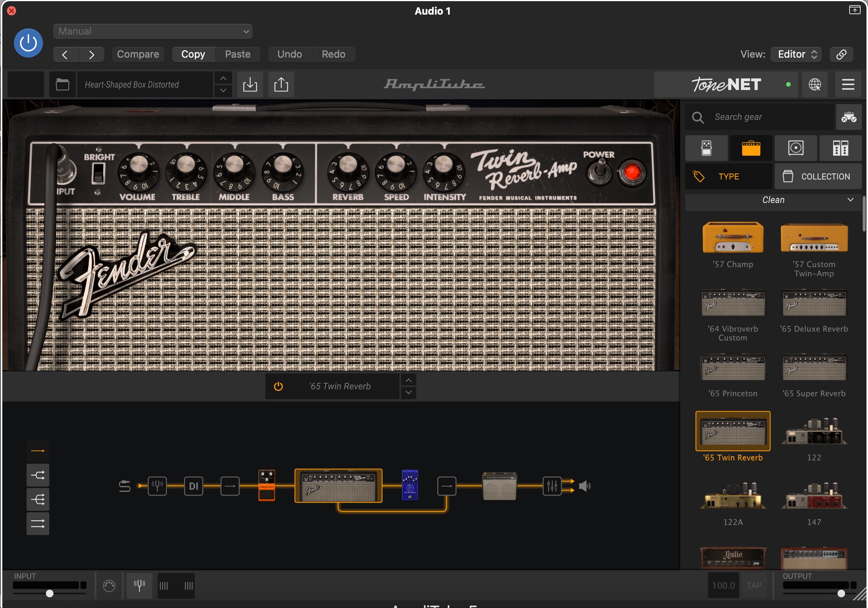Select the '65 Twin Reverb amp thumbnail
The height and width of the screenshot is (608, 868).
[733, 431]
